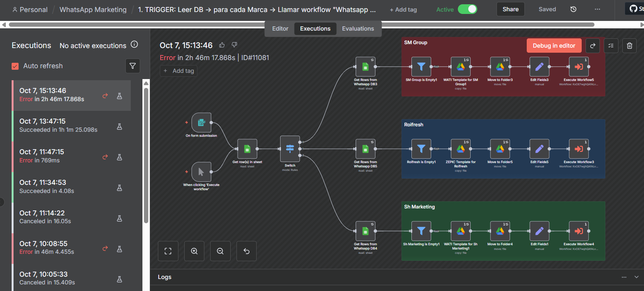Click the executions list vertical scrollbar
The height and width of the screenshot is (291, 644).
click(x=146, y=156)
